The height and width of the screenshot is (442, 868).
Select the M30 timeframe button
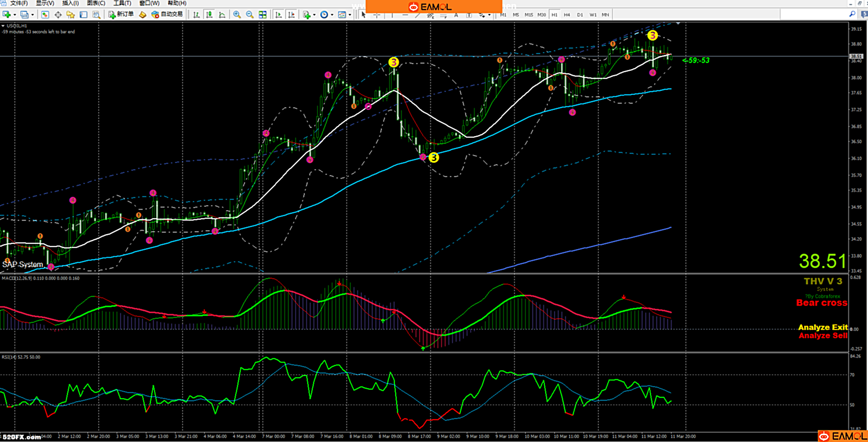point(542,15)
